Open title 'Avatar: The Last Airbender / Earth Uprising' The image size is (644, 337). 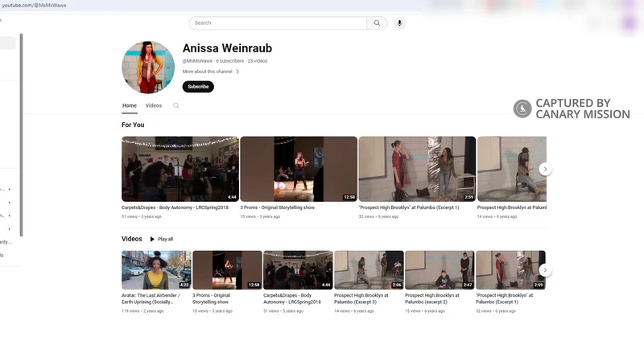coord(151,298)
